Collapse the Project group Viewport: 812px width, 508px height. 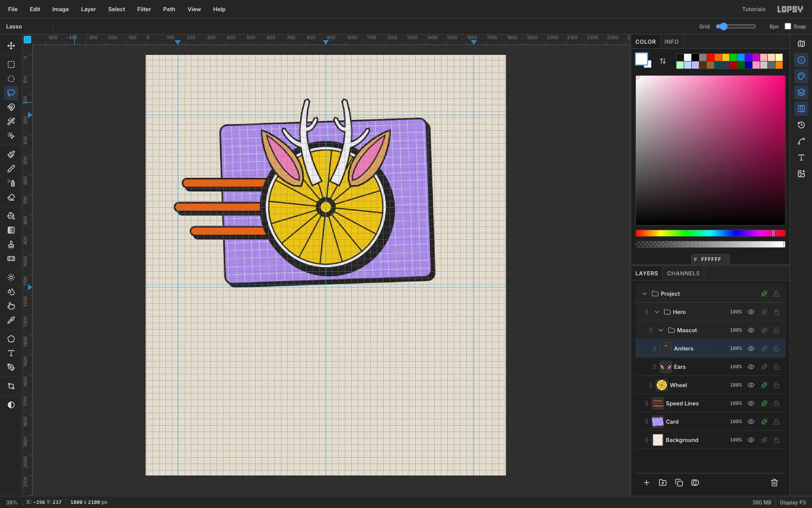(x=645, y=294)
